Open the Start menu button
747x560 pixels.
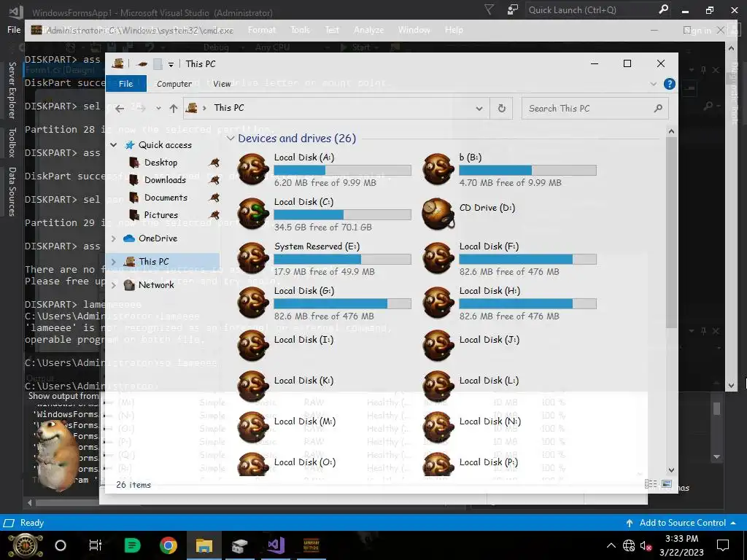point(26,545)
